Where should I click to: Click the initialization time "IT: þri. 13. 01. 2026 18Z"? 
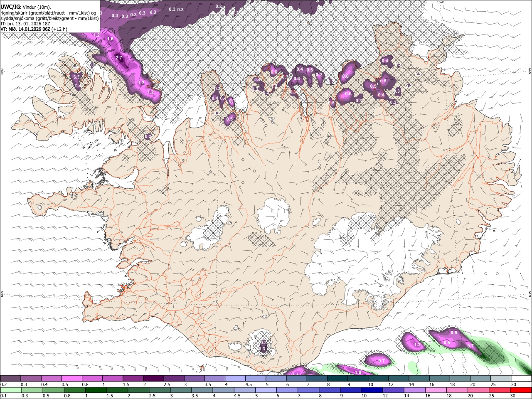tap(26, 24)
